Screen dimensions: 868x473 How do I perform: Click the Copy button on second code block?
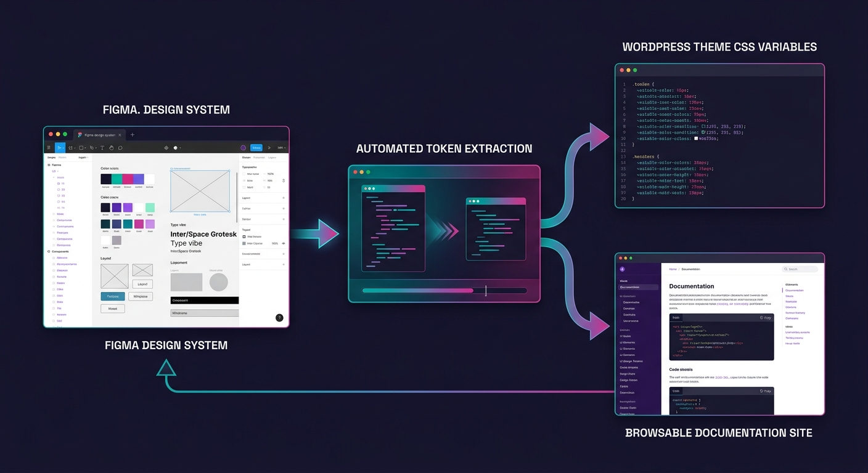tap(765, 391)
